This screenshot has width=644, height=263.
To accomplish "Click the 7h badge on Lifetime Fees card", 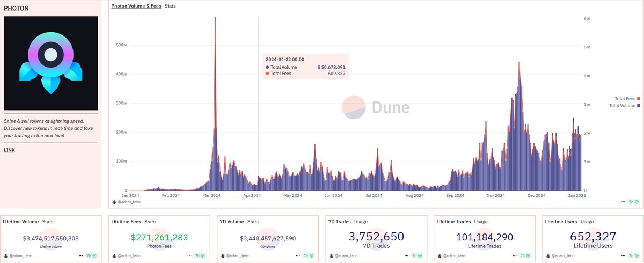I will click(200, 256).
